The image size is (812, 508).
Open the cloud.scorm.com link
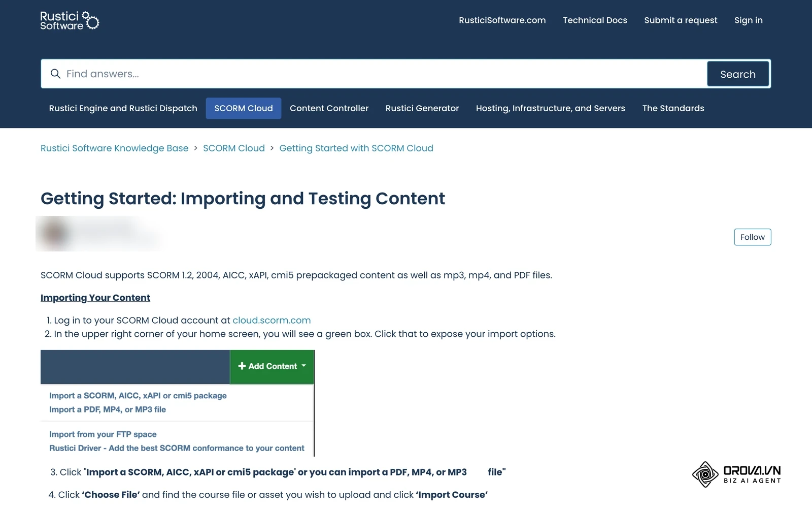coord(272,321)
